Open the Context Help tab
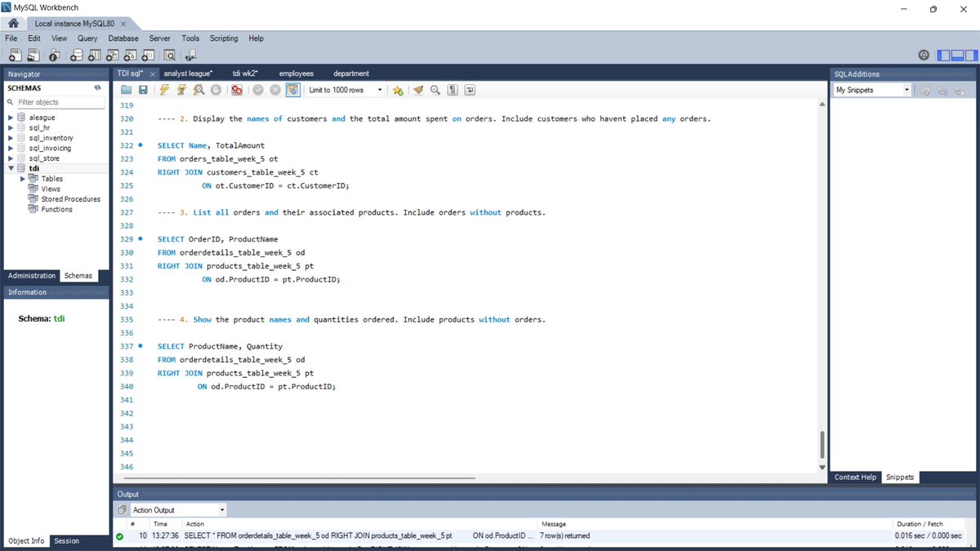The width and height of the screenshot is (980, 551). coord(855,478)
